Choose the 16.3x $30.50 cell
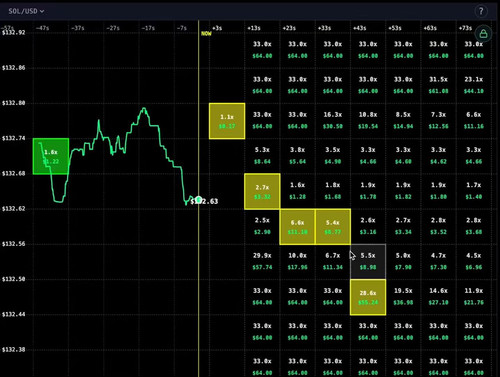Screen dimensions: 500x377 tap(333, 120)
